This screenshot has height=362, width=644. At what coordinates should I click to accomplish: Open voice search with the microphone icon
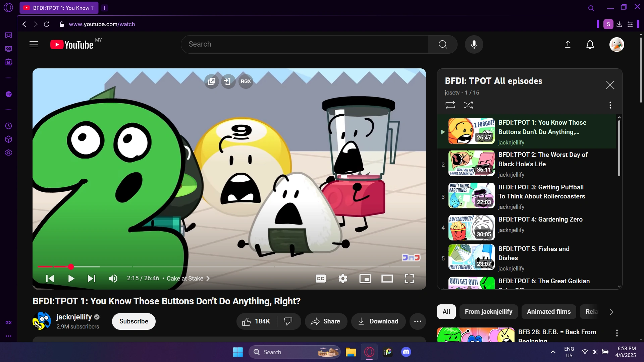474,44
